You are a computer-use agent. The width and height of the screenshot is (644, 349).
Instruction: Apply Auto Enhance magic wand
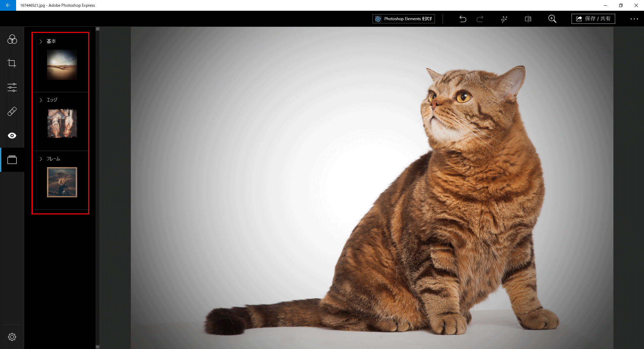(x=504, y=19)
